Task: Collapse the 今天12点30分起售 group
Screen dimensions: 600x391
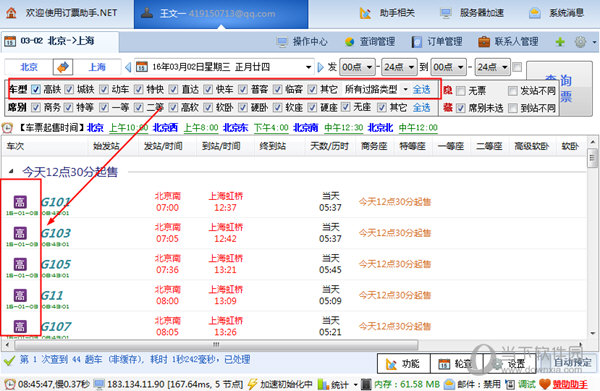Action: [x=11, y=172]
